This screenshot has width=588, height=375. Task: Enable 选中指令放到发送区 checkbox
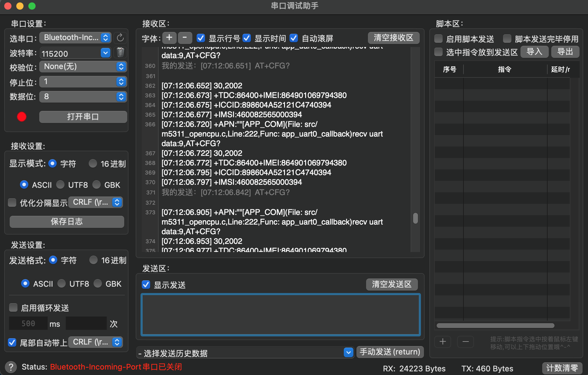(x=438, y=52)
